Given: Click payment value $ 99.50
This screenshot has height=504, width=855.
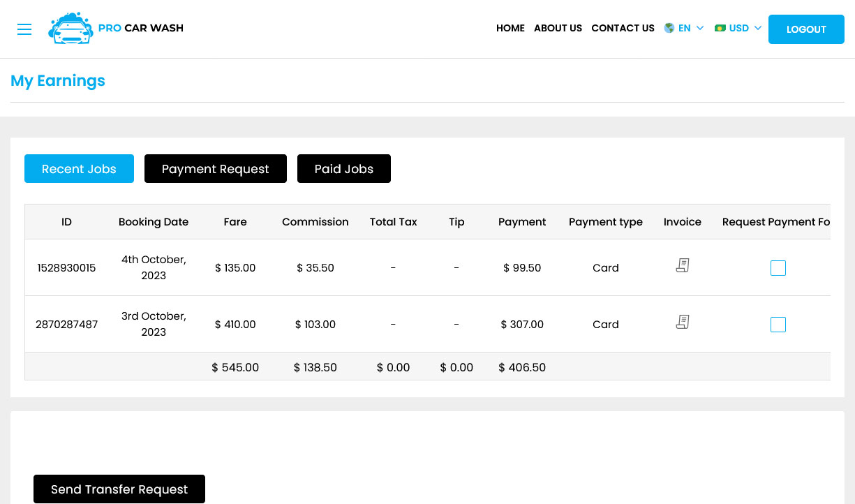Looking at the screenshot, I should click(x=522, y=268).
